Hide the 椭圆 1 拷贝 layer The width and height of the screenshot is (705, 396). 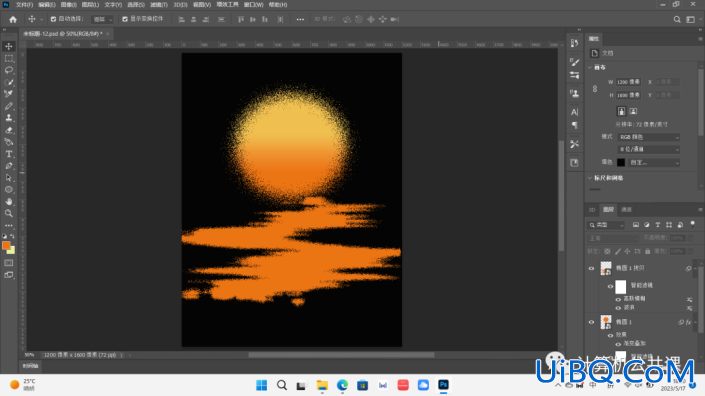[x=591, y=268]
